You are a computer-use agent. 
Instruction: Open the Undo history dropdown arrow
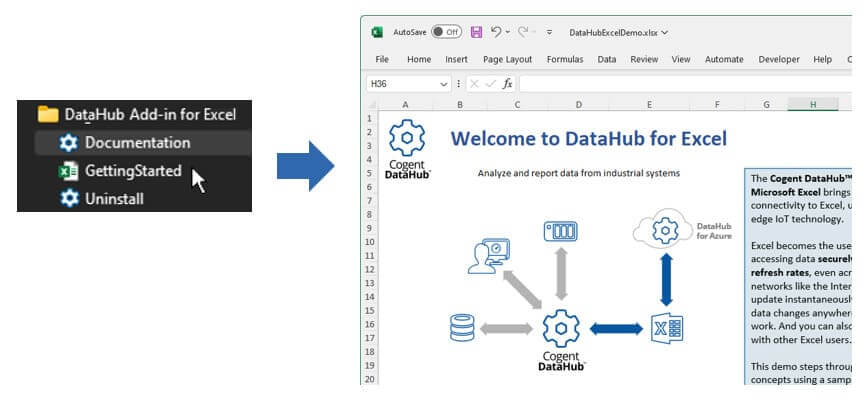[508, 32]
